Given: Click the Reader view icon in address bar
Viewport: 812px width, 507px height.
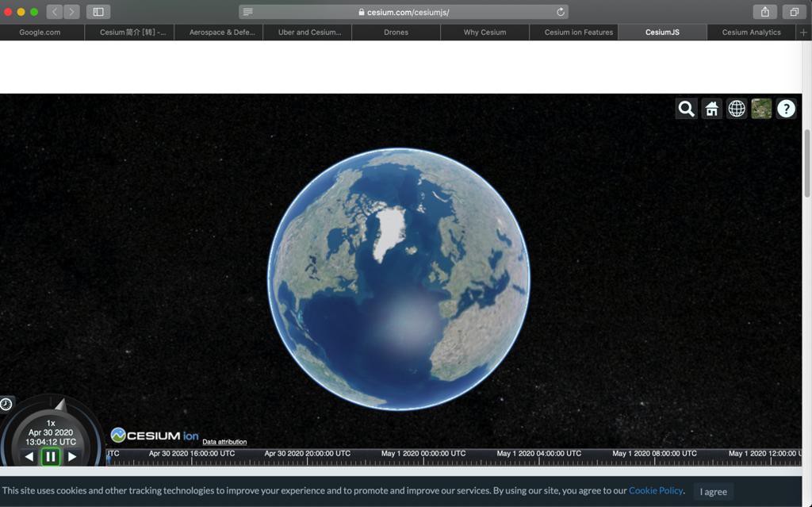Looking at the screenshot, I should click(x=248, y=11).
